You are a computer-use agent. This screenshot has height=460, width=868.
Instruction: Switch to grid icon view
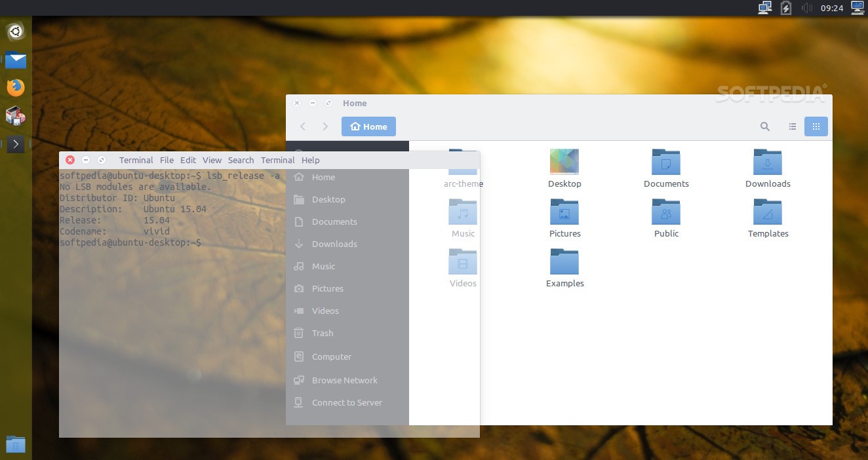coord(816,126)
